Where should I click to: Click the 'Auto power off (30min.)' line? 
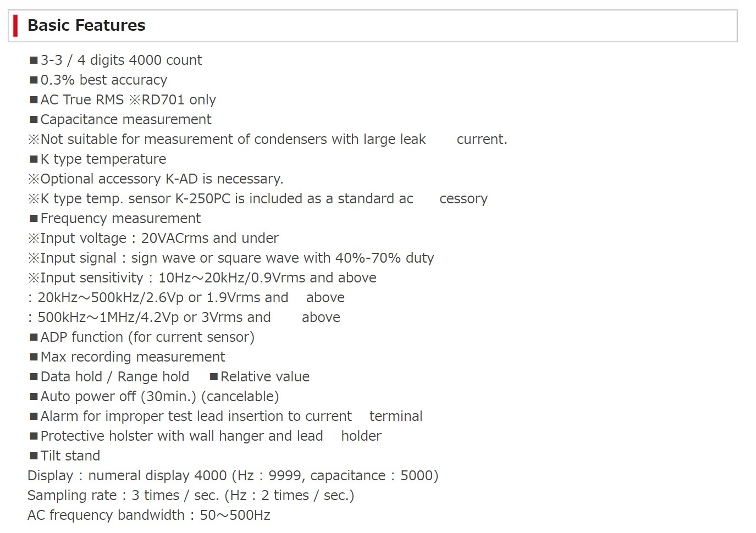[x=154, y=396]
